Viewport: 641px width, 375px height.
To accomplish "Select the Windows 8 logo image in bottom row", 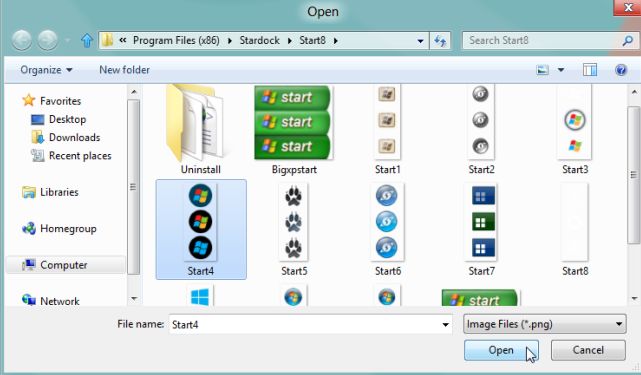I will pos(200,296).
